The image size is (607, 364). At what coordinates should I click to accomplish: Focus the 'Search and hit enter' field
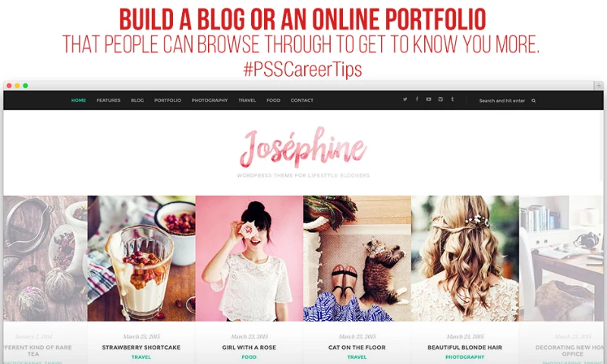coord(502,101)
